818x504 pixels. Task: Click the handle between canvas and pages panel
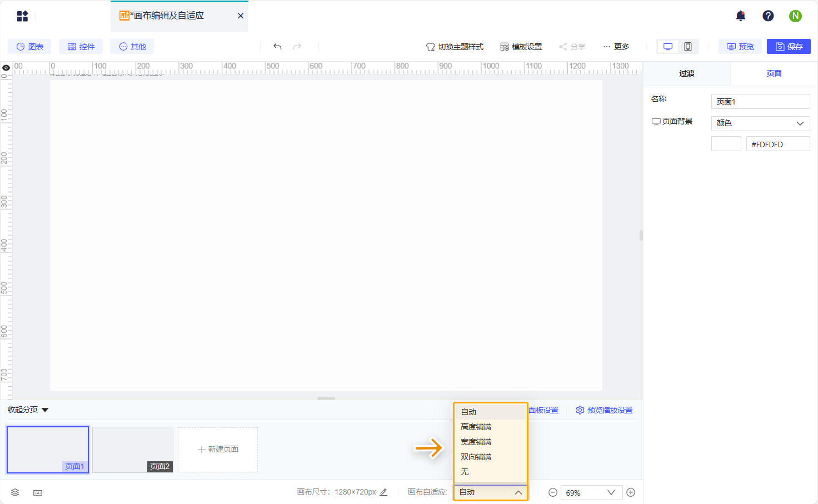pos(326,398)
